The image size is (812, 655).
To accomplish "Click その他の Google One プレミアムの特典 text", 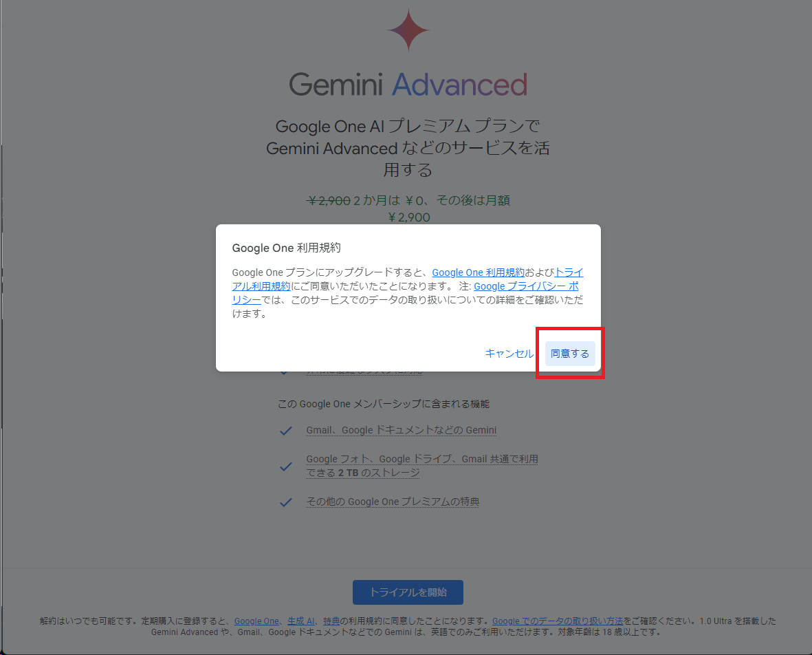I will click(393, 502).
